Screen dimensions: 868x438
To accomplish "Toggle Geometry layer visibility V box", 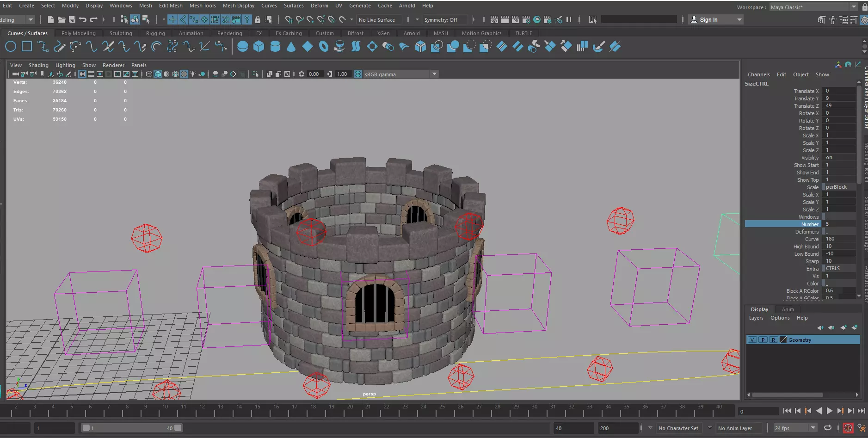I will point(752,339).
